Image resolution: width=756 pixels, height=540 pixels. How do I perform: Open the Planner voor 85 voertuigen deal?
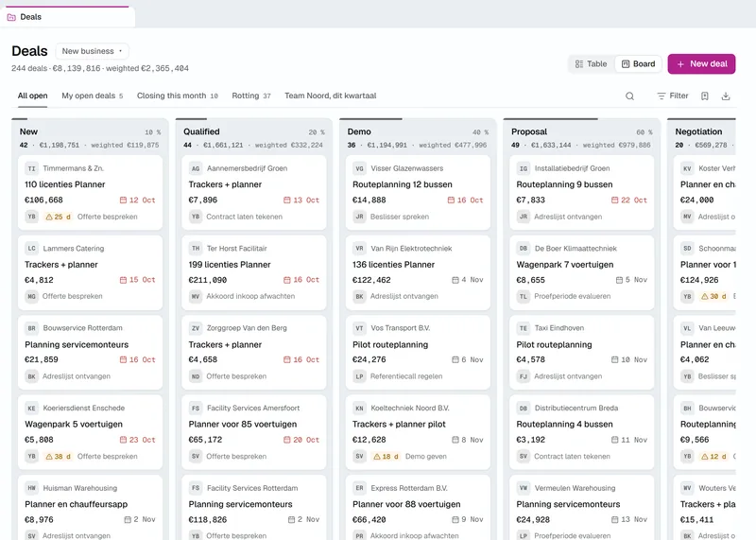[243, 425]
